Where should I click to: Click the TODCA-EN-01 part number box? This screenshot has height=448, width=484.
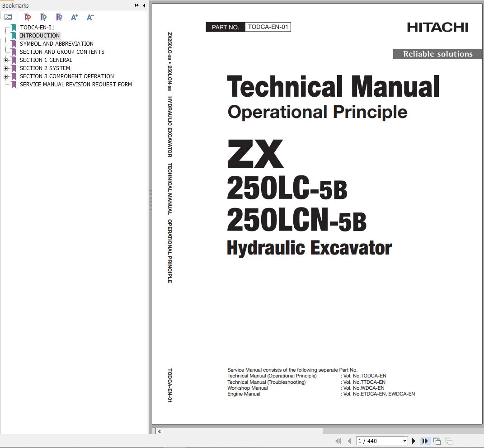(268, 27)
